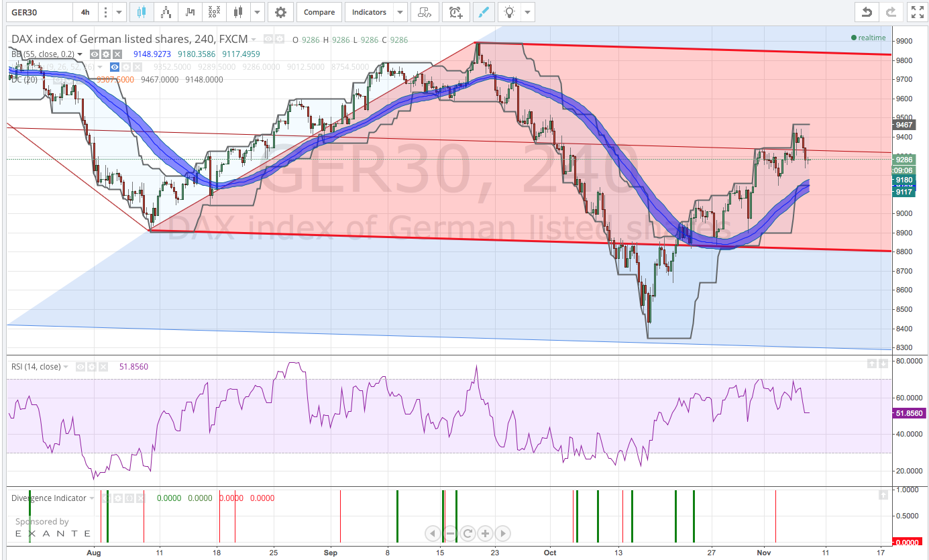Select the point and figure chart style
This screenshot has height=560, width=929.
(x=214, y=12)
